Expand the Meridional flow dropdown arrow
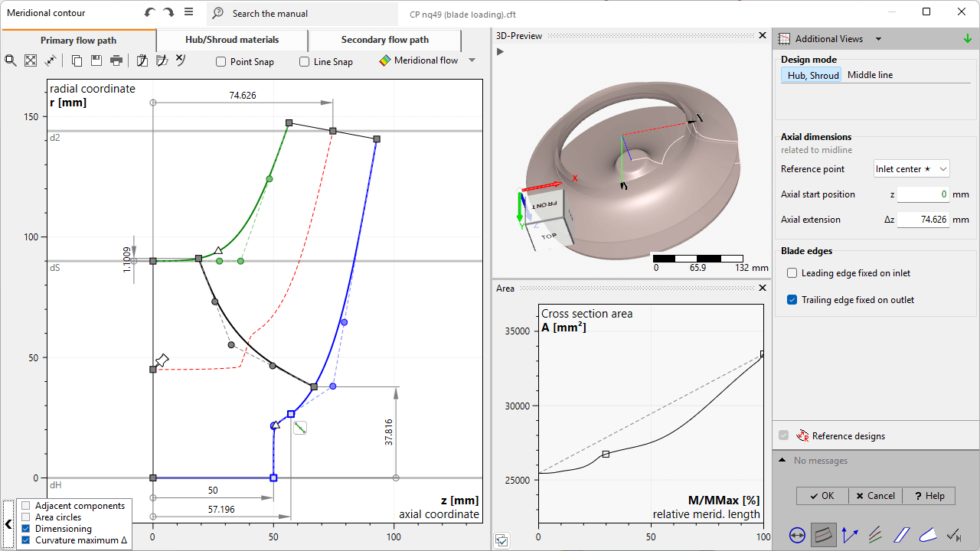This screenshot has height=551, width=980. (472, 60)
